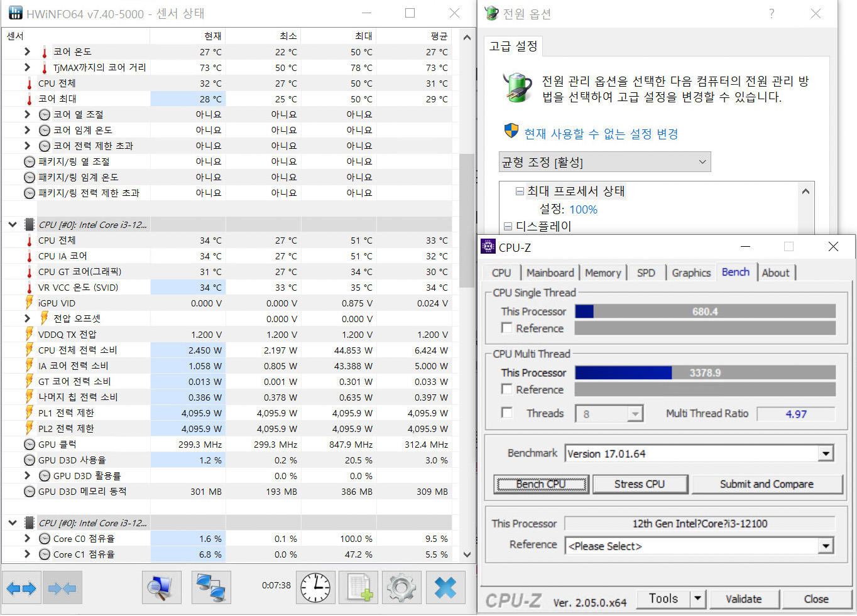Click the clock icon beside GPU 클럭
The height and width of the screenshot is (616, 857).
point(30,445)
